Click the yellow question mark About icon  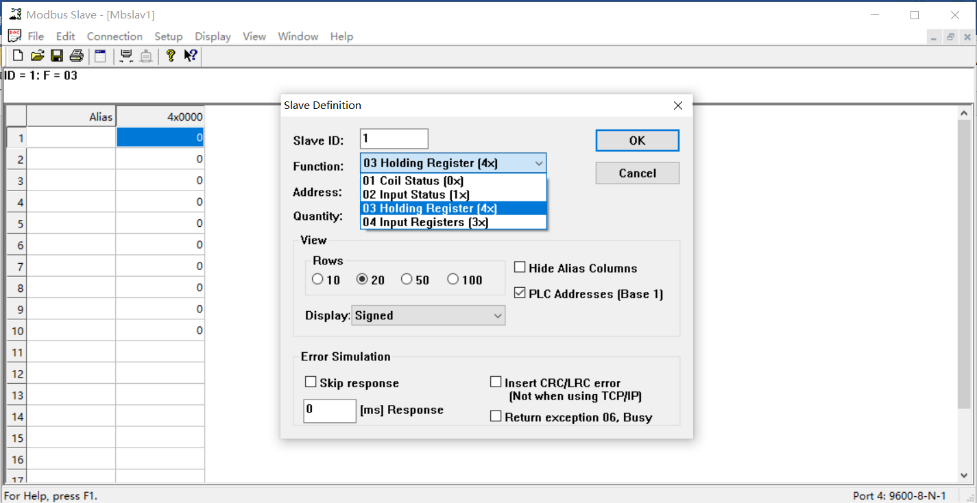(171, 56)
